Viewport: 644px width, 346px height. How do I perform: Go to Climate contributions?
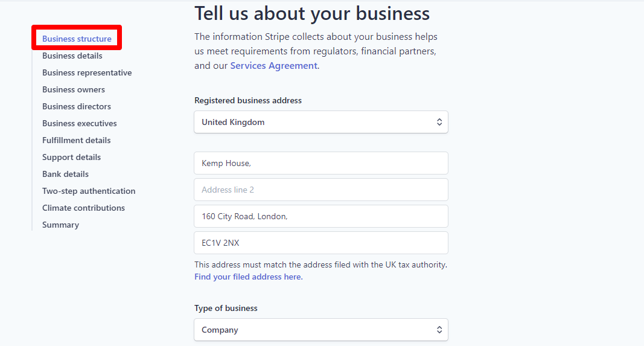click(83, 208)
